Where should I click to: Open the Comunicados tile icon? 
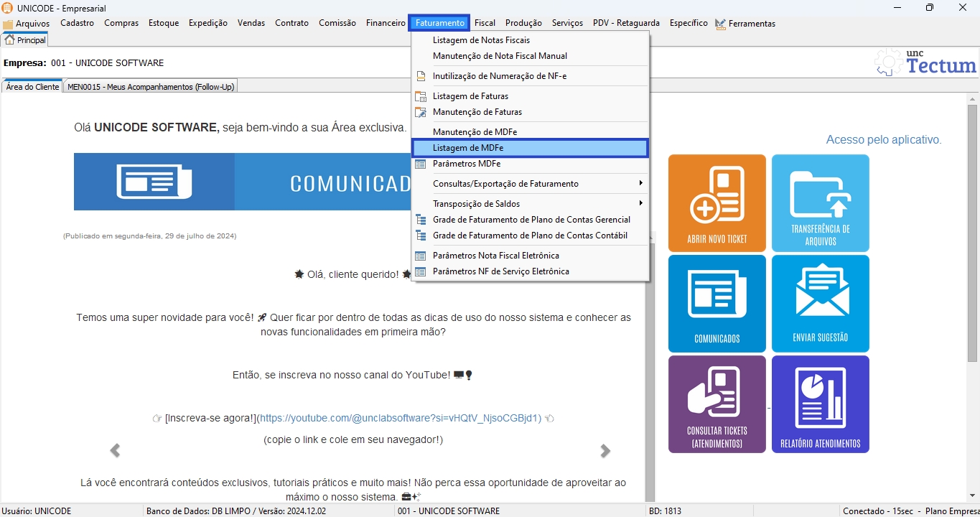[717, 304]
